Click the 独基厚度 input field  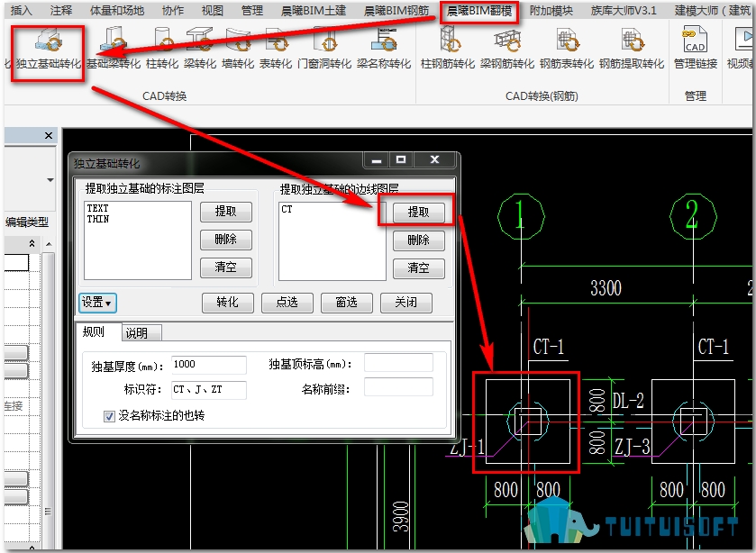[209, 365]
